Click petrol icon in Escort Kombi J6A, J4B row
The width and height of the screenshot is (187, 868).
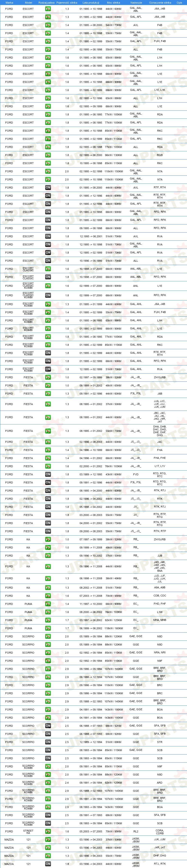tap(48, 304)
